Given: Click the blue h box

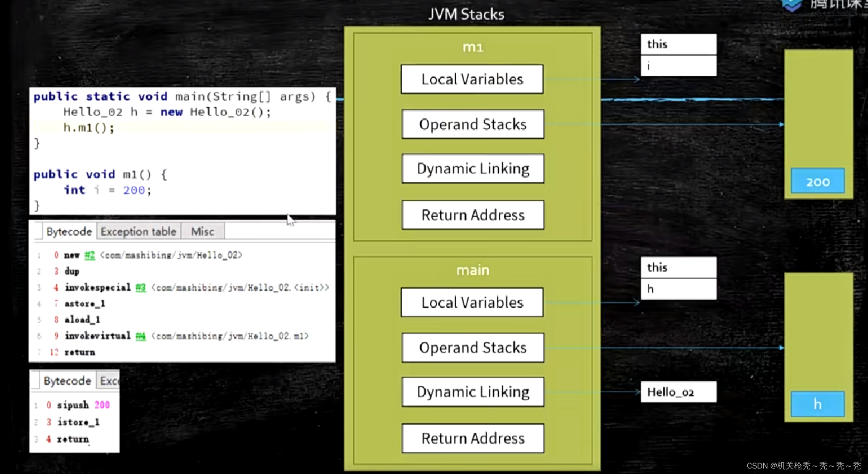Looking at the screenshot, I should pyautogui.click(x=817, y=404).
